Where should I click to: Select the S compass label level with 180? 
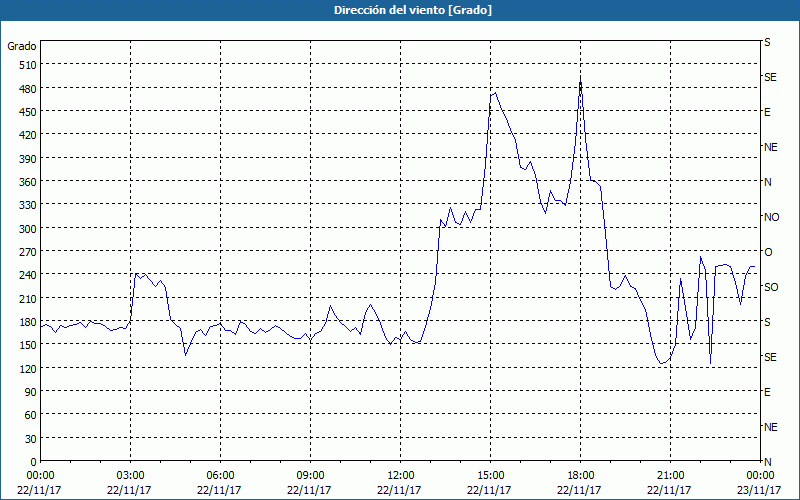click(767, 322)
